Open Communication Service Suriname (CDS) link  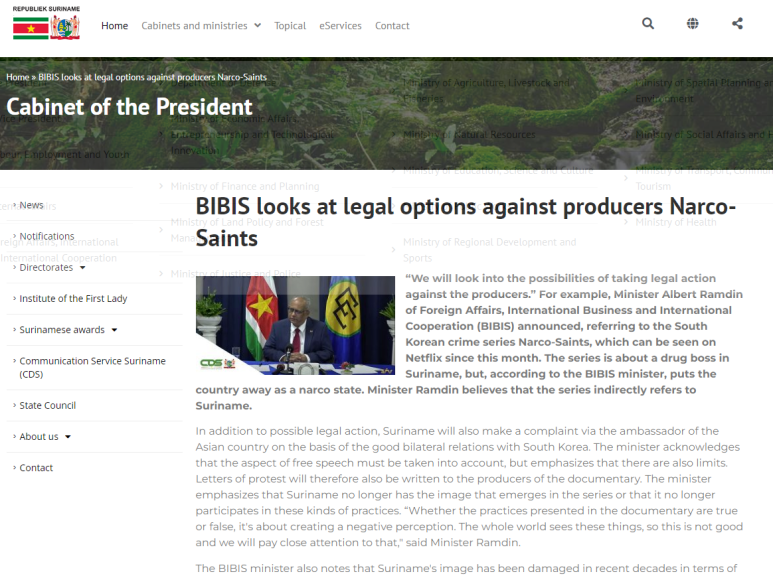[x=92, y=368]
